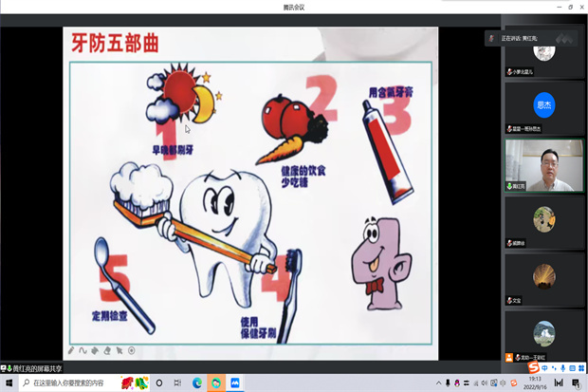Open the Sogou toolbox grid icon

[x=581, y=368]
